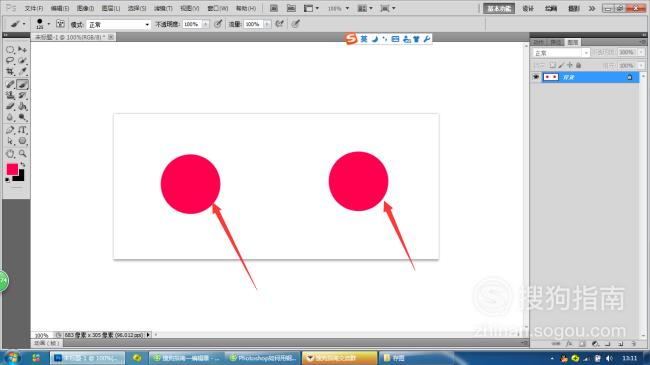Viewport: 650px width, 365px height.
Task: Select the Elliptical Marquee tool
Action: click(10, 50)
